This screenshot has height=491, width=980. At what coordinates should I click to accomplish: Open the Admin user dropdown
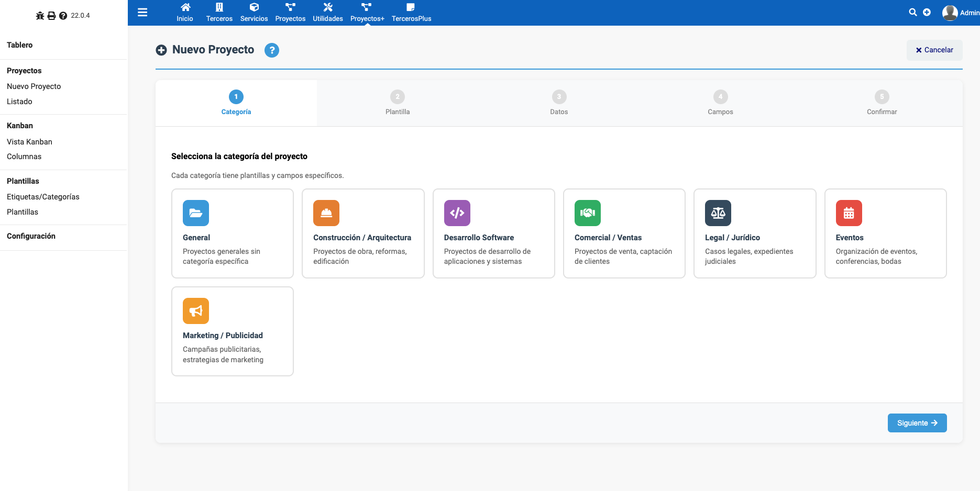tap(961, 13)
